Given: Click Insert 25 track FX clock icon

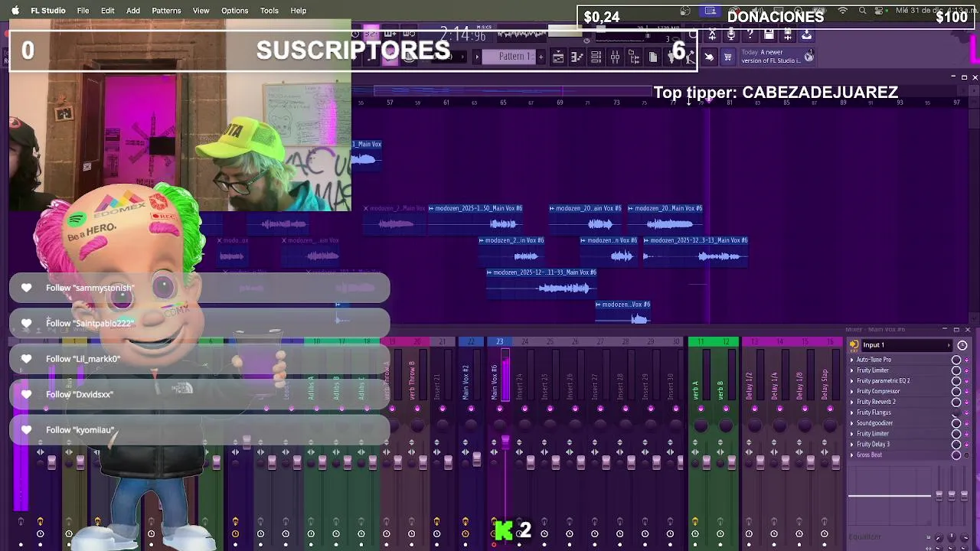Looking at the screenshot, I should coord(544,533).
